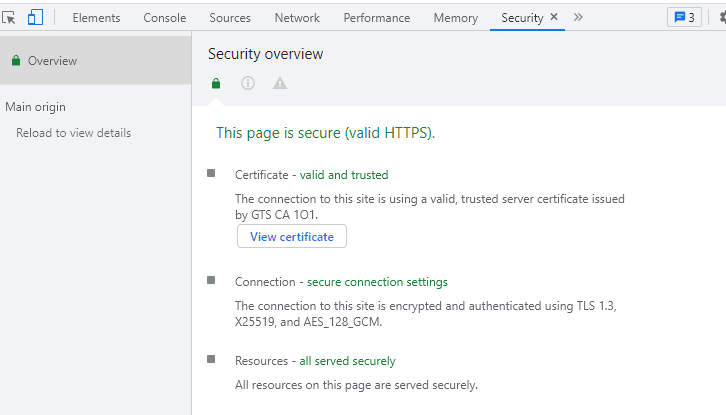
Task: Switch to the Console tab
Action: pos(165,18)
